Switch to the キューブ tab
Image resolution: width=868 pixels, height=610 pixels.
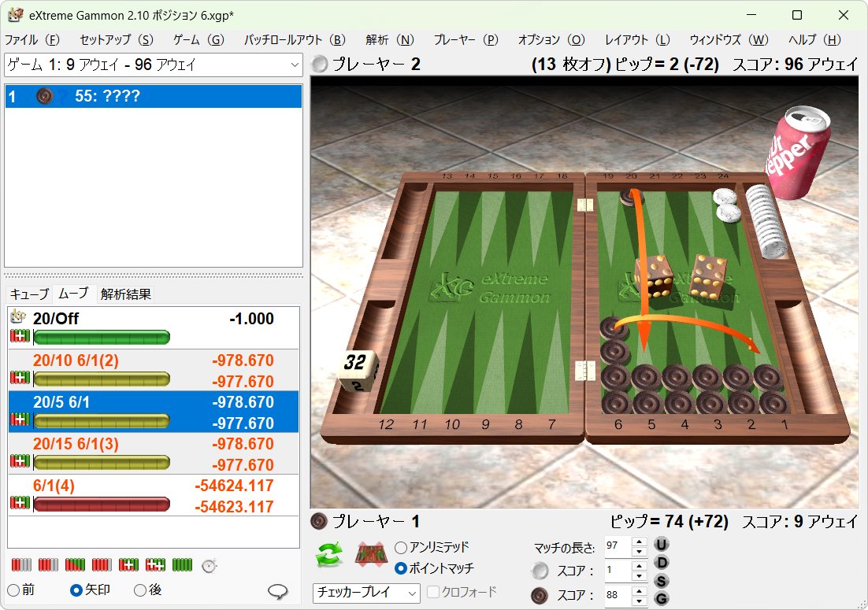29,294
